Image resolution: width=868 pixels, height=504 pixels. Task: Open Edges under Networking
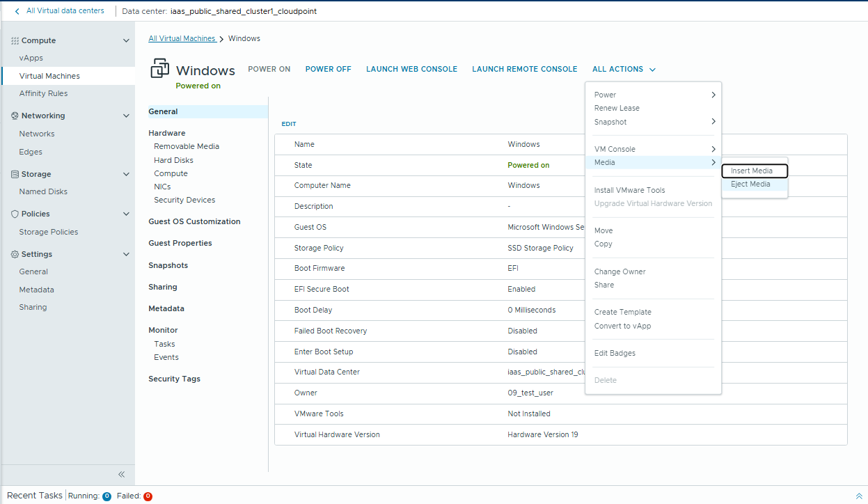pos(31,152)
